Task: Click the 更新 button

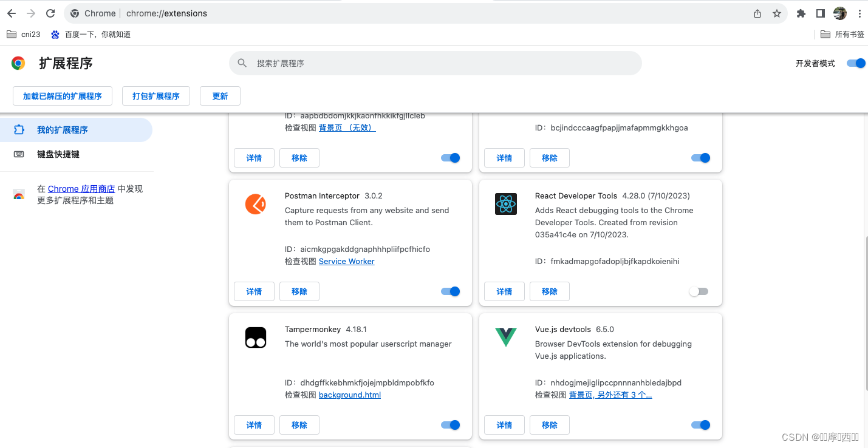Action: [220, 96]
